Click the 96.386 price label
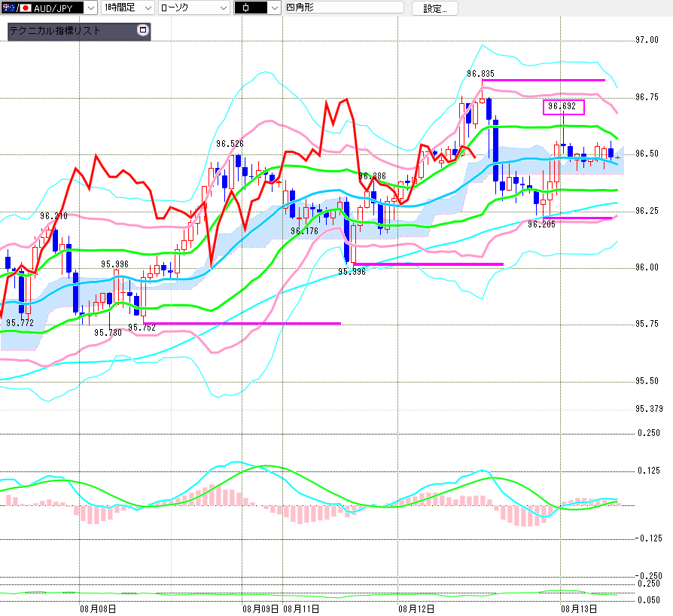The height and width of the screenshot is (616, 673). tap(372, 176)
